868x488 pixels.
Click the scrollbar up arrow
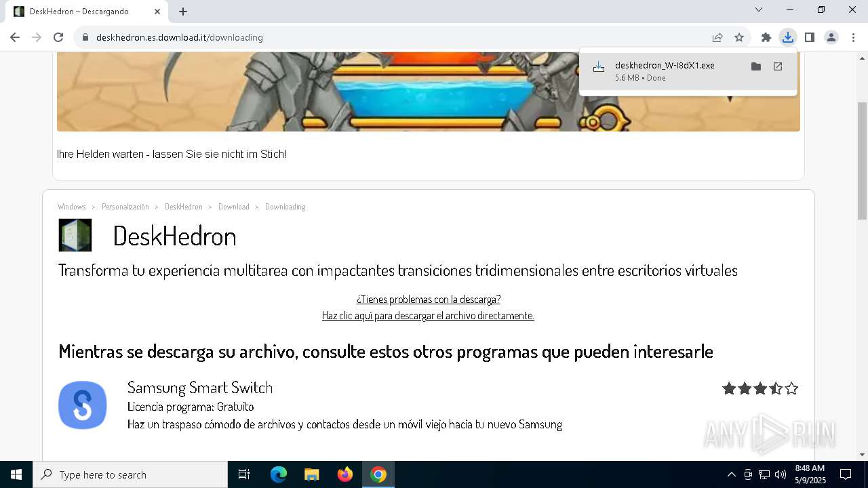[x=862, y=58]
